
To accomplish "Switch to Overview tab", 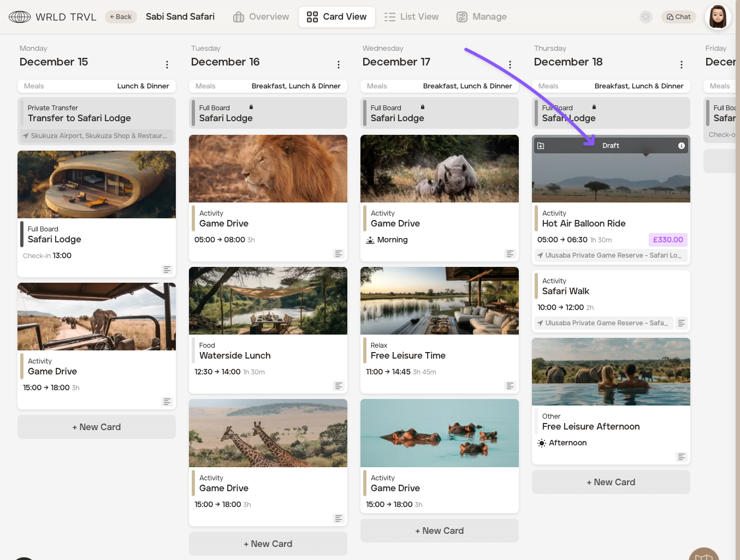I will pyautogui.click(x=261, y=17).
